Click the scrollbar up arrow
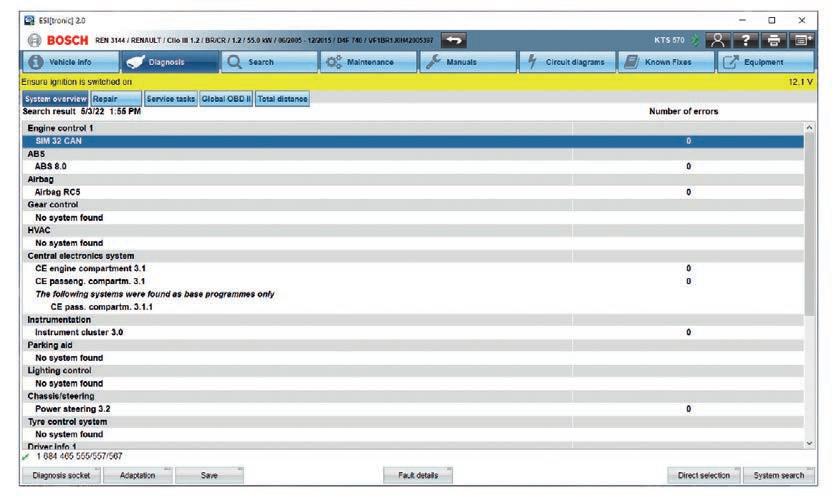Viewport: 835px width, 502px height. tap(809, 128)
